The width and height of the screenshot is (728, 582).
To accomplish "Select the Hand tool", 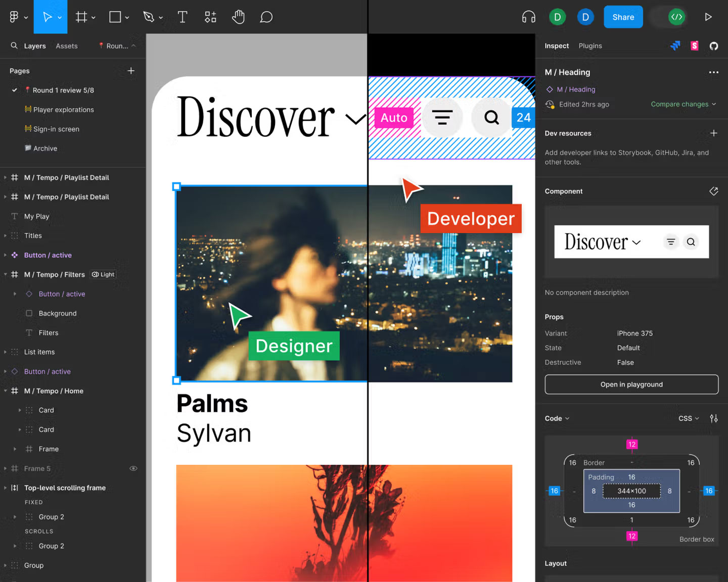I will (238, 17).
